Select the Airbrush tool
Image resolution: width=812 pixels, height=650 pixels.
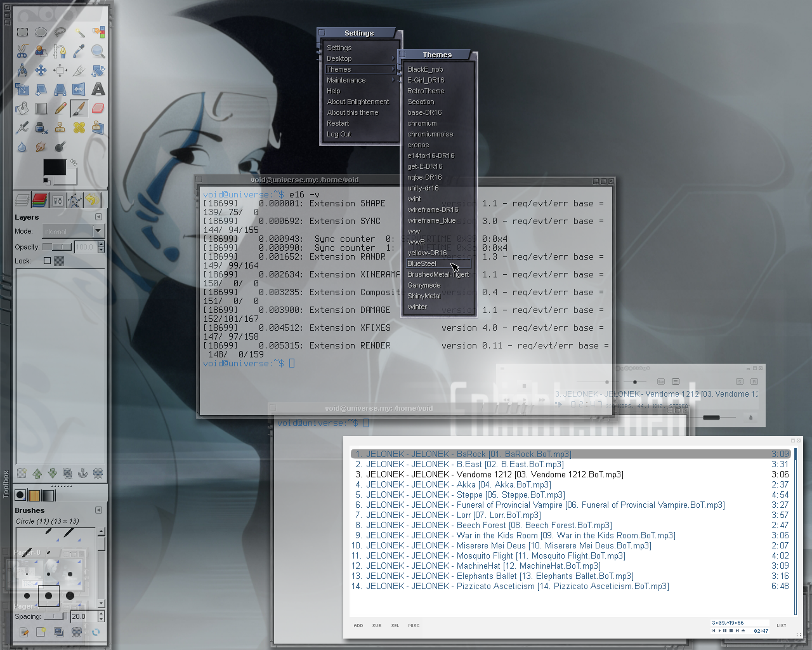click(22, 127)
